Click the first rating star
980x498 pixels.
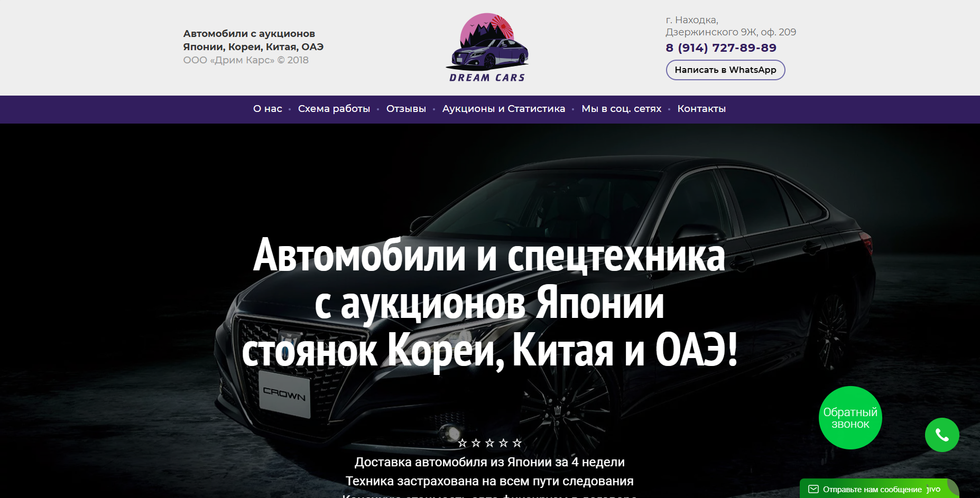tap(463, 443)
